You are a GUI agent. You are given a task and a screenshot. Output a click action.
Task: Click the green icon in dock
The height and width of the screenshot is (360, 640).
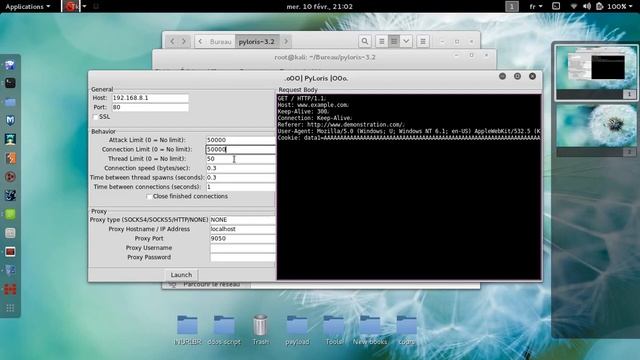[x=10, y=214]
